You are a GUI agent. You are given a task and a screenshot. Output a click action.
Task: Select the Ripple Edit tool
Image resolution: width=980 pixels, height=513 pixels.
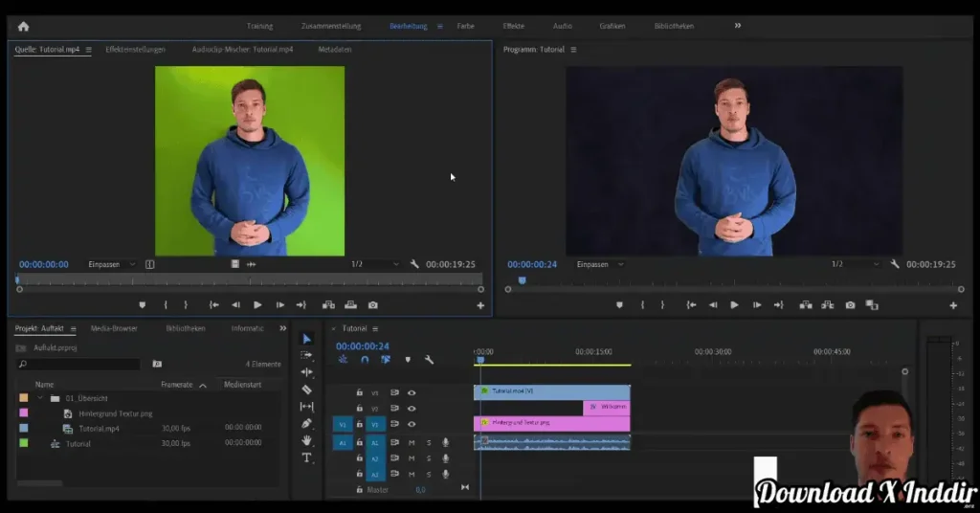click(x=306, y=371)
